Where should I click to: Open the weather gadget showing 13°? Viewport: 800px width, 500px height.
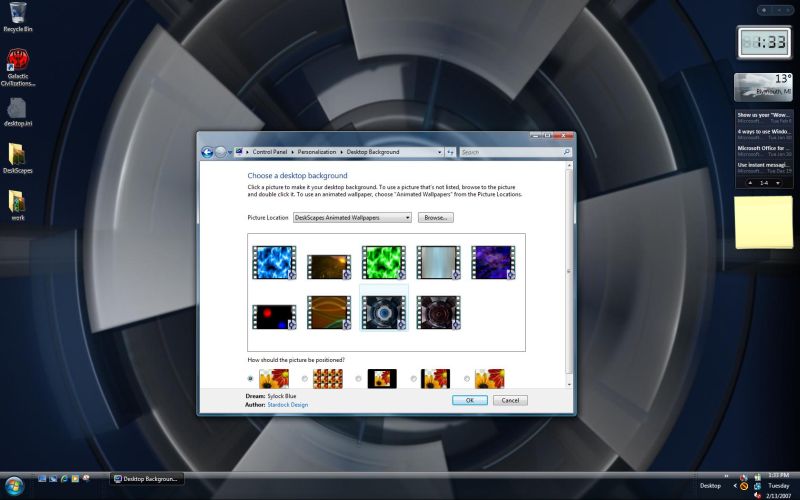pyautogui.click(x=763, y=87)
